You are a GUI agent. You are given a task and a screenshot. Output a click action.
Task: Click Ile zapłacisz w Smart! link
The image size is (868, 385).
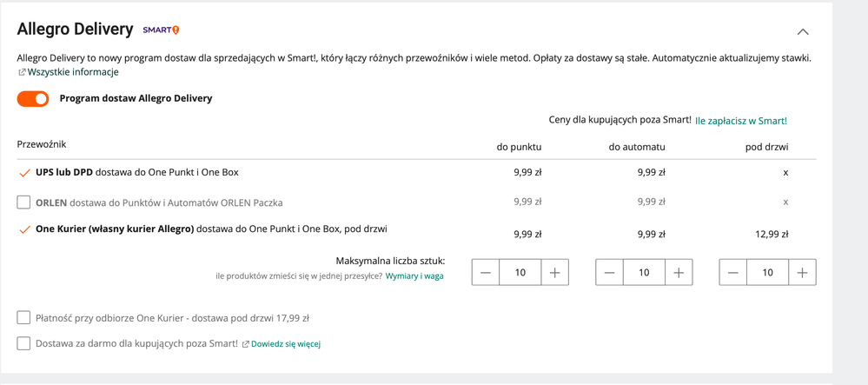point(740,120)
